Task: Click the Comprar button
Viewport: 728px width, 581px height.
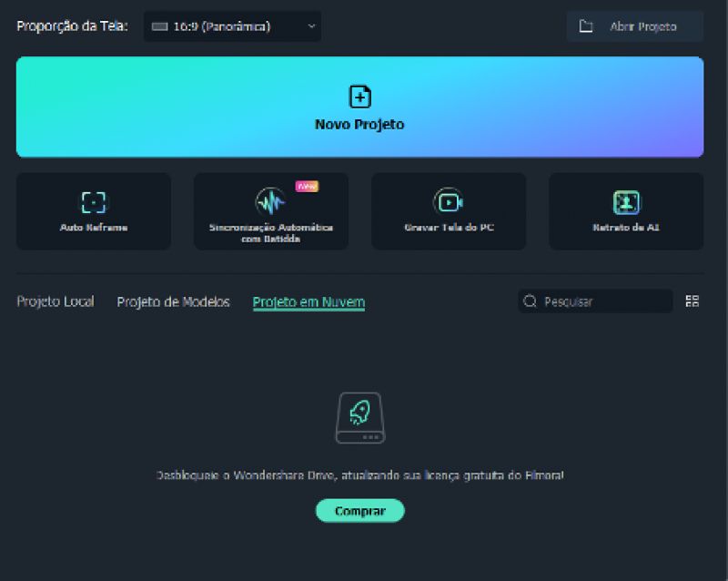Action: [359, 511]
